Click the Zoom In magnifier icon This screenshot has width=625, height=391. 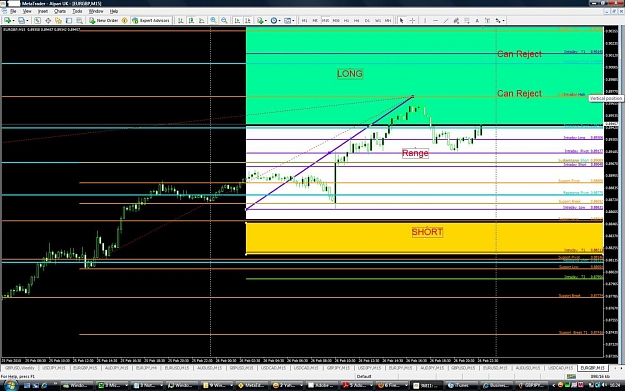point(213,20)
